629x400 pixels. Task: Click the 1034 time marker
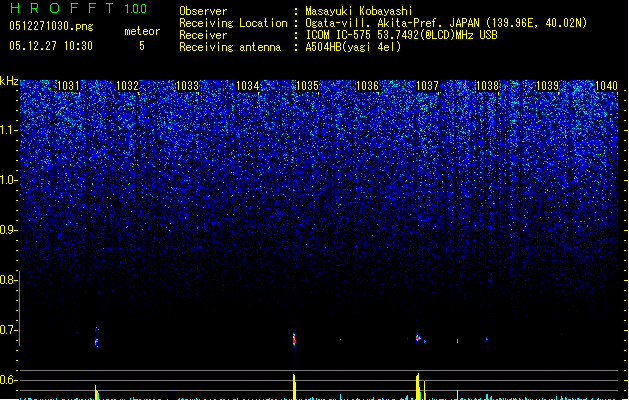(x=248, y=86)
